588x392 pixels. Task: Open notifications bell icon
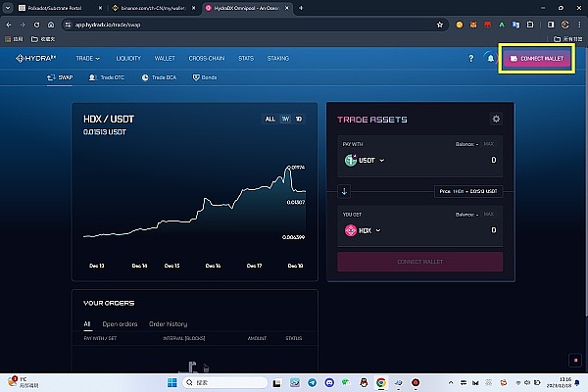(x=490, y=59)
